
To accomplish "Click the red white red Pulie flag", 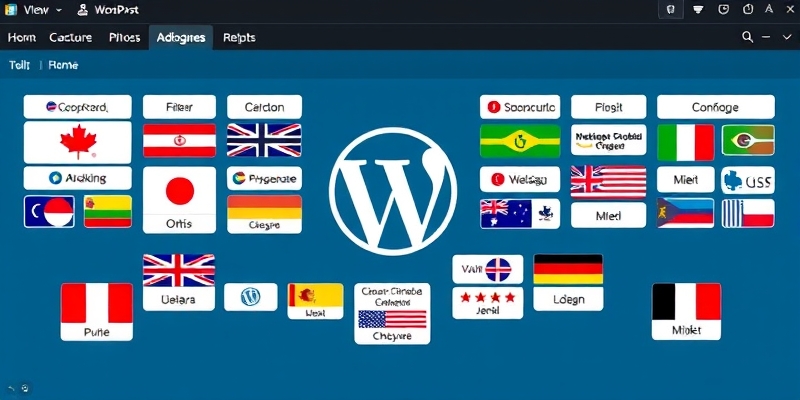I will coord(96,303).
